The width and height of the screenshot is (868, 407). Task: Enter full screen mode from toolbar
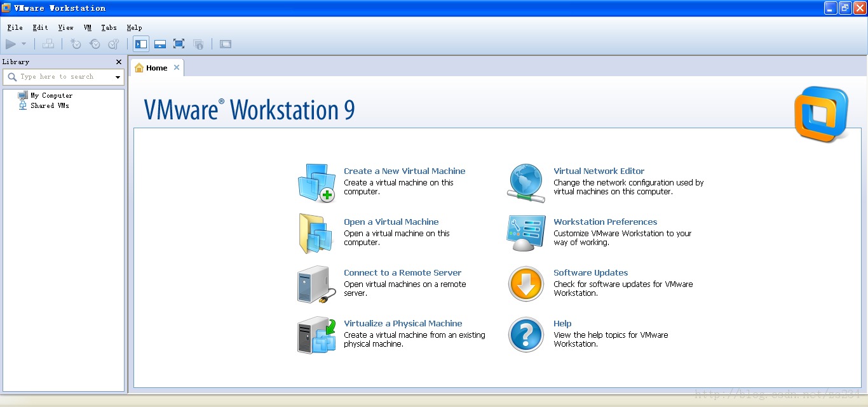pos(179,44)
